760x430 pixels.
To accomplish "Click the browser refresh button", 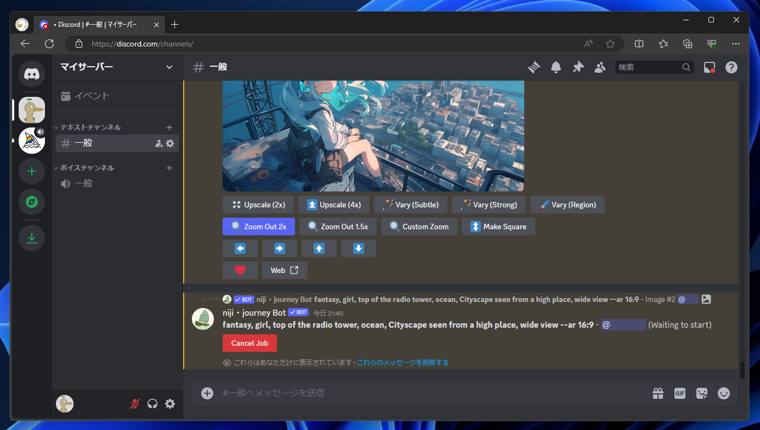I will pos(49,44).
